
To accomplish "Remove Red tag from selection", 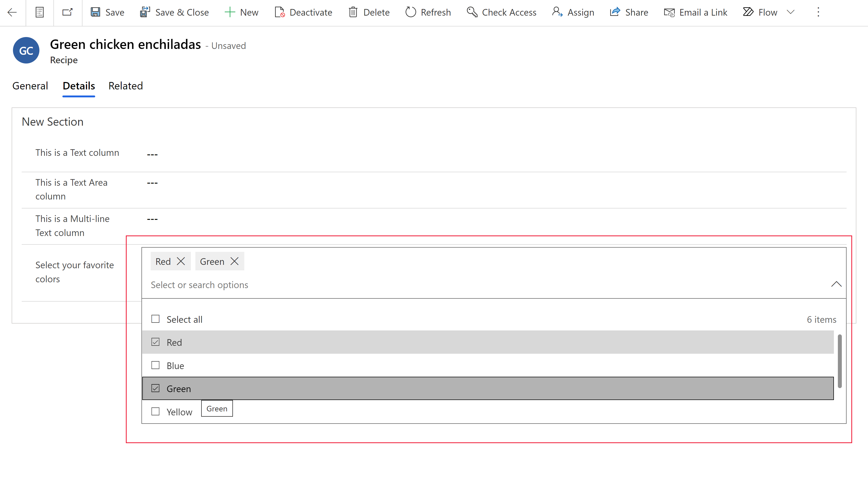I will [x=181, y=261].
